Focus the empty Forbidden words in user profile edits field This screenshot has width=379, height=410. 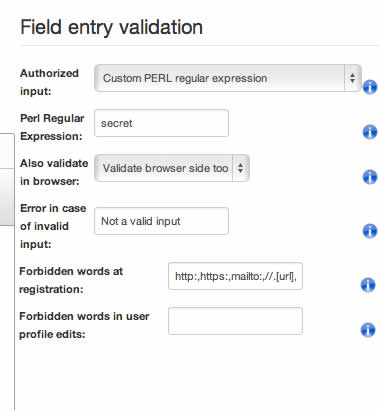236,321
